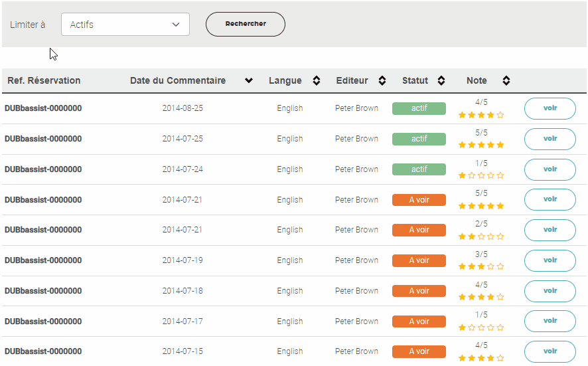Image resolution: width=588 pixels, height=366 pixels.
Task: View the 2014-07-17 comment via voir
Action: (550, 321)
